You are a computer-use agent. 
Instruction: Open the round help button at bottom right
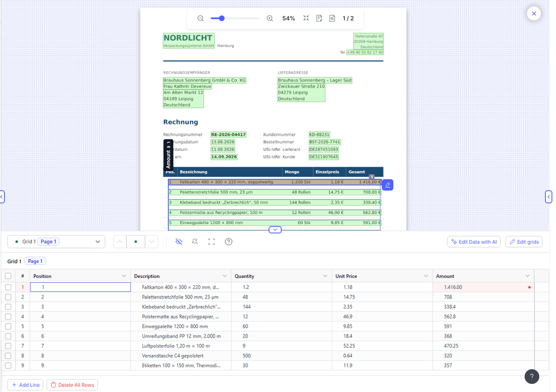pyautogui.click(x=532, y=376)
